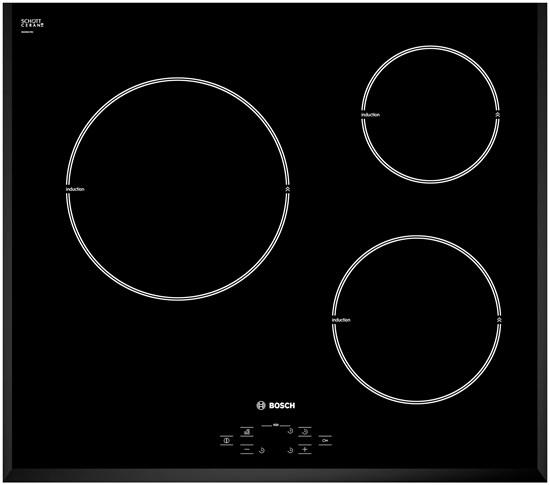Click the boost chevron on the large left zone
Image resolution: width=550 pixels, height=485 pixels.
click(x=287, y=189)
